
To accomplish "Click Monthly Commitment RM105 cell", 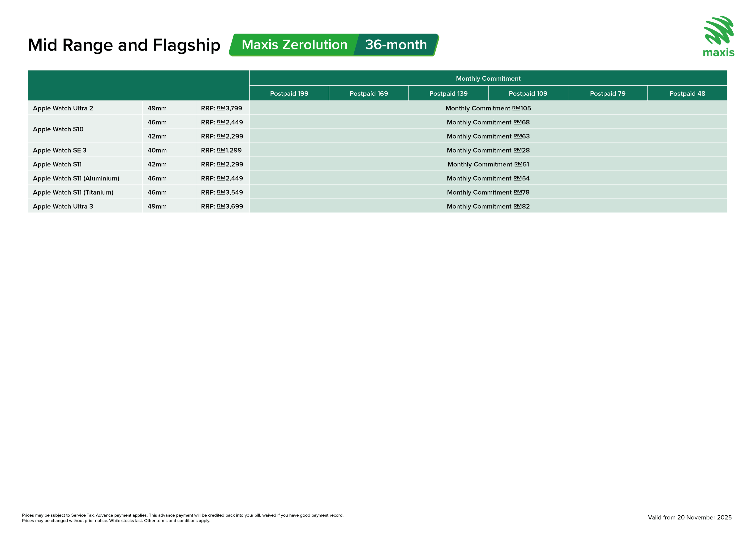I will pos(488,108).
